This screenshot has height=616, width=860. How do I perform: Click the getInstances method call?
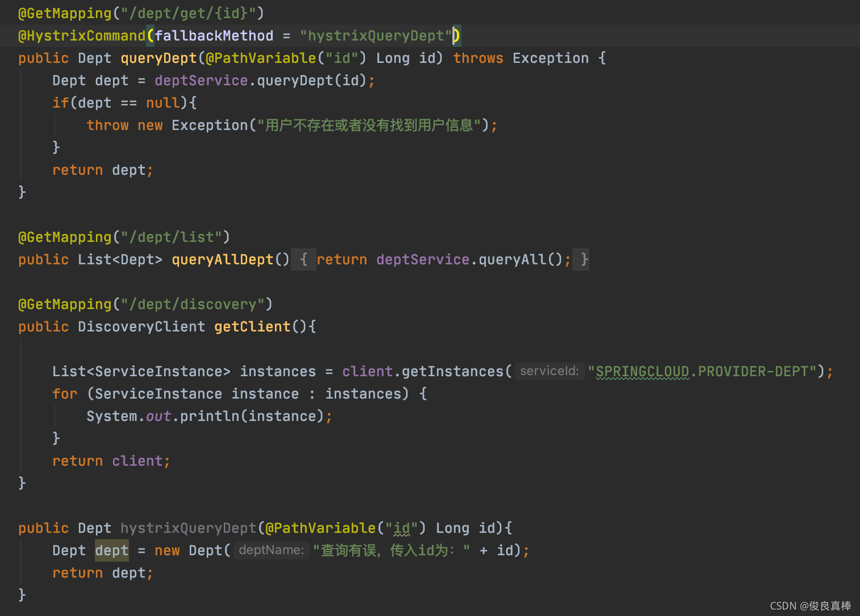(452, 371)
